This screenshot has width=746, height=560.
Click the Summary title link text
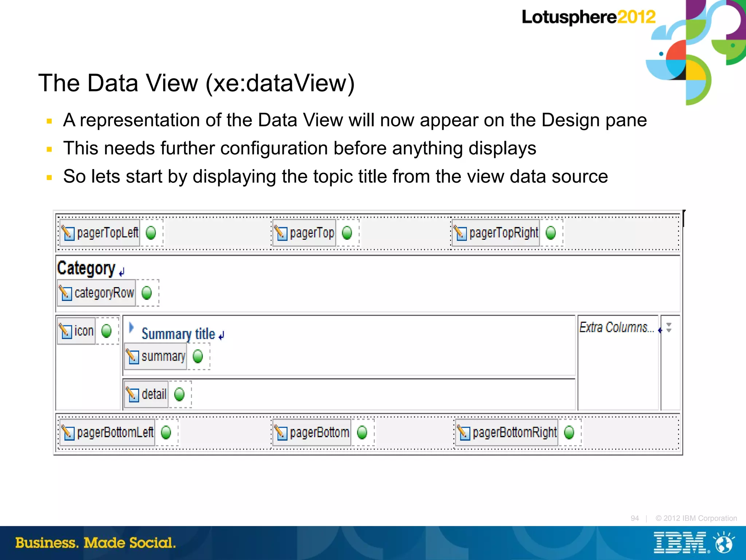[x=178, y=334]
